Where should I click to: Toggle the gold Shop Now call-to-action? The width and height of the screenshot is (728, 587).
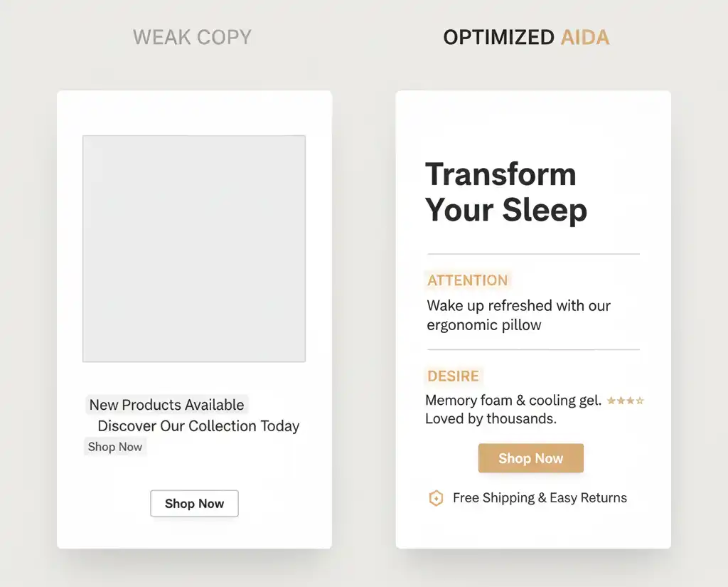[x=530, y=458]
